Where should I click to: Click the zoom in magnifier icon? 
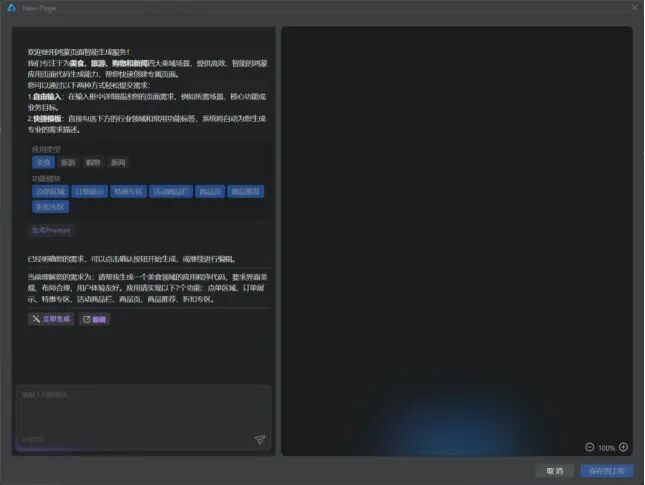[x=624, y=447]
